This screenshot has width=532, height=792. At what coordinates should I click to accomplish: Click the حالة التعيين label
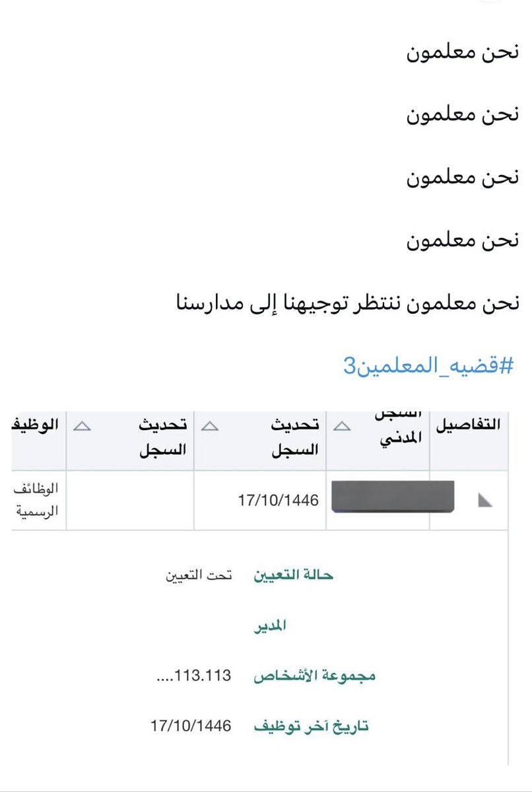coord(293,575)
